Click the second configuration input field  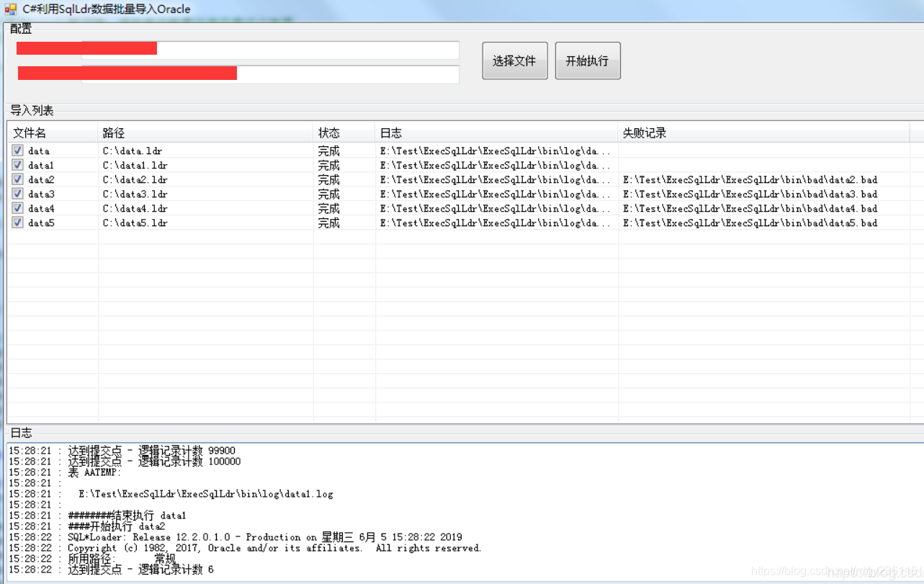click(270, 74)
